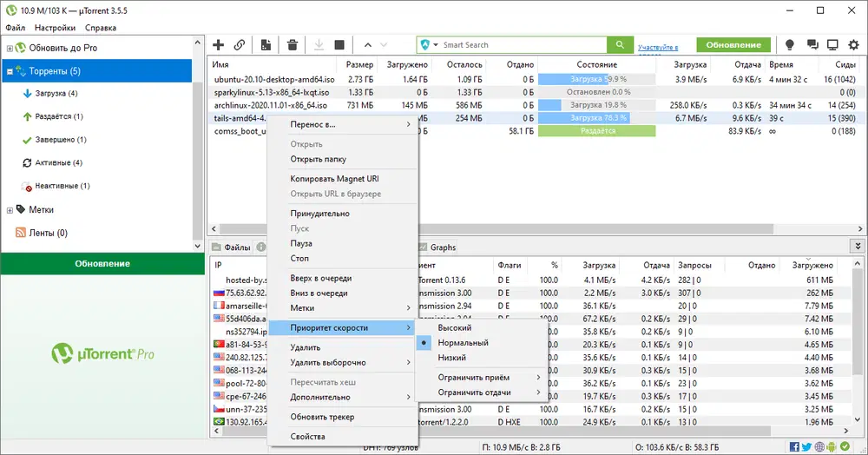This screenshot has width=868, height=455.
Task: Open the search provider dropdown arrow
Action: pyautogui.click(x=436, y=45)
